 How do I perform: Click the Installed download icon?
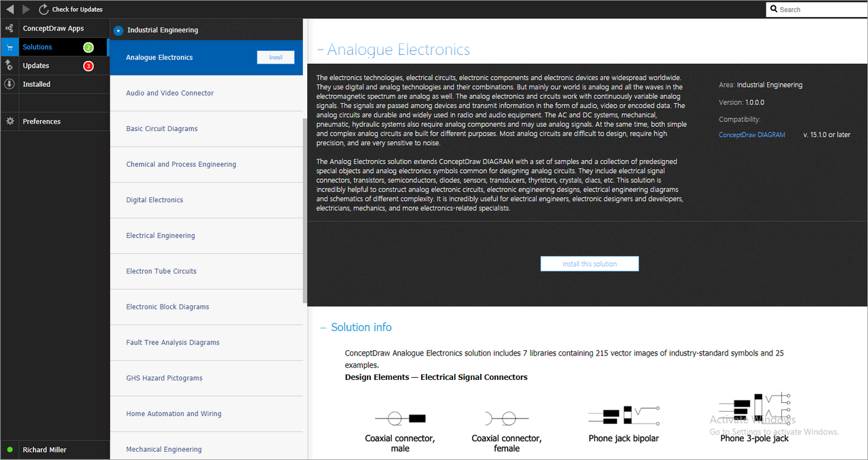(9, 84)
